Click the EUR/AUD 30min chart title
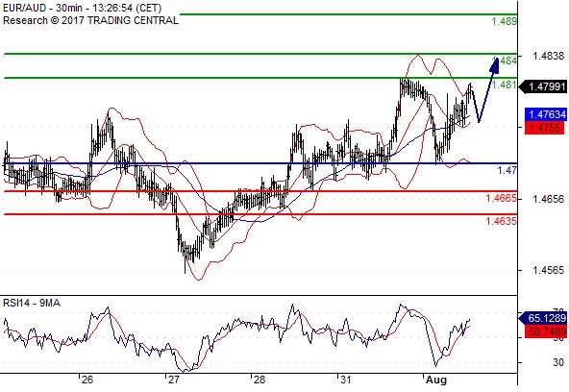Screen dimensions: 569x392 [x=82, y=8]
